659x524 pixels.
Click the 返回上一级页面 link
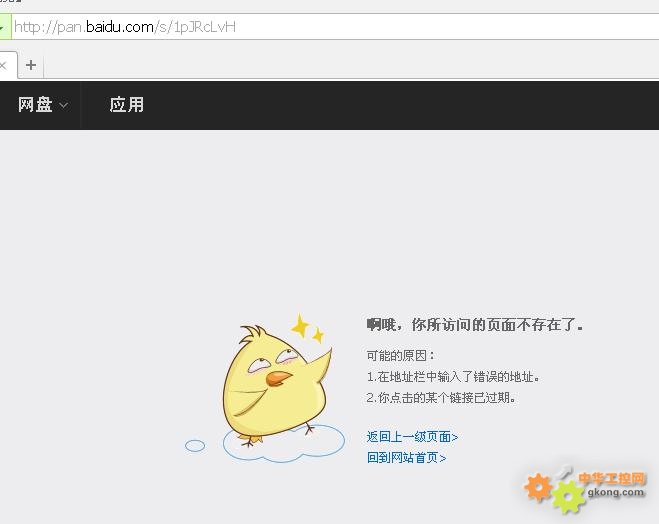tap(412, 437)
